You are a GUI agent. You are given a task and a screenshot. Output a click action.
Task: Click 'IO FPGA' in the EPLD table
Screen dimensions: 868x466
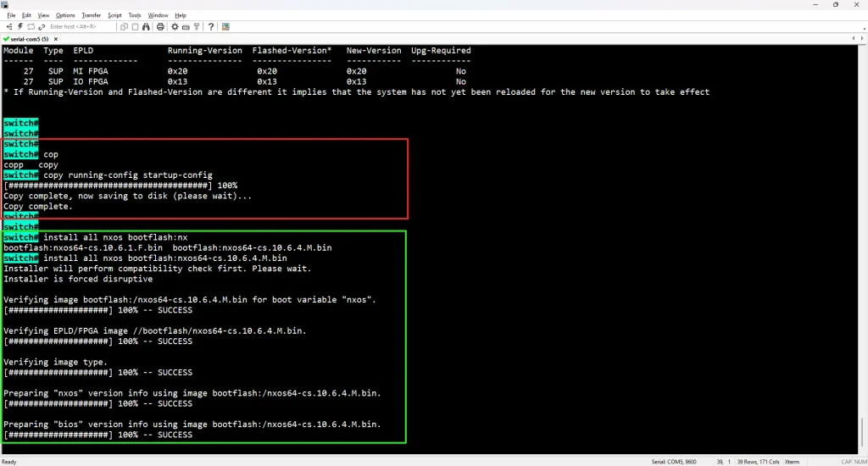(x=91, y=82)
